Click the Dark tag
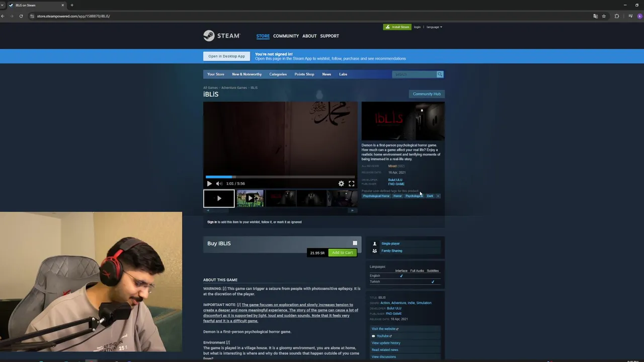This screenshot has width=644, height=362. 430,196
